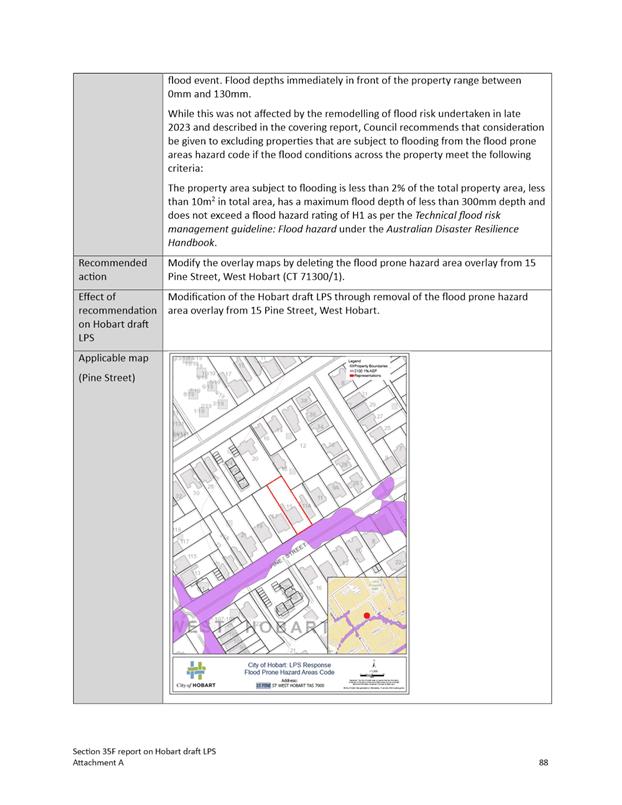Click 'than 10m² in total area' line

pyautogui.click(x=356, y=202)
